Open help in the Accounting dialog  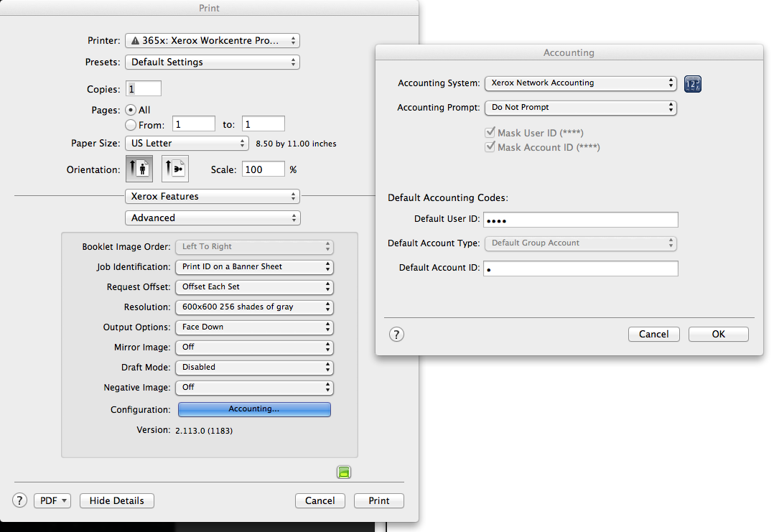tap(396, 334)
